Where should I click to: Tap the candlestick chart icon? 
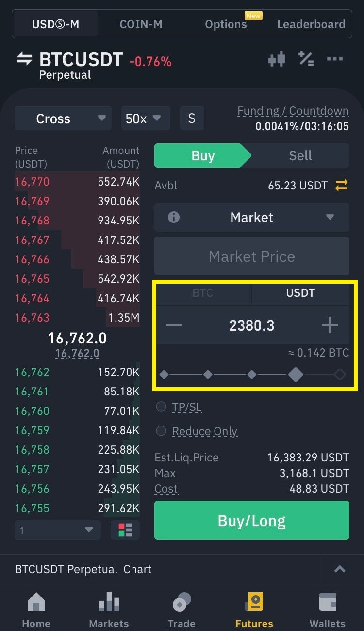[276, 60]
